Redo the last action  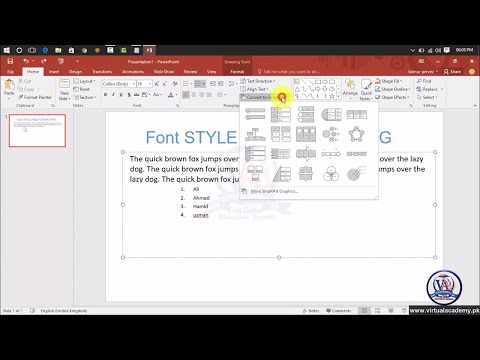[44, 61]
